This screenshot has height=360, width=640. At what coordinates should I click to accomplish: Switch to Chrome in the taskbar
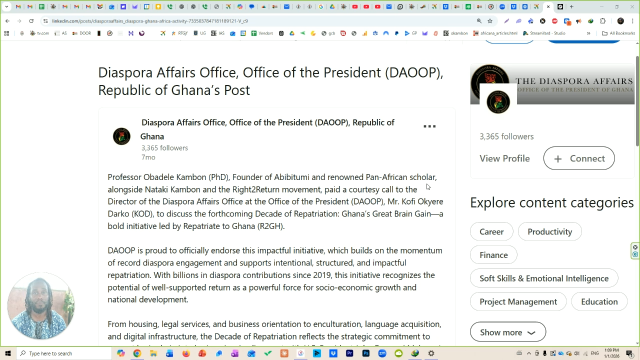(137, 353)
